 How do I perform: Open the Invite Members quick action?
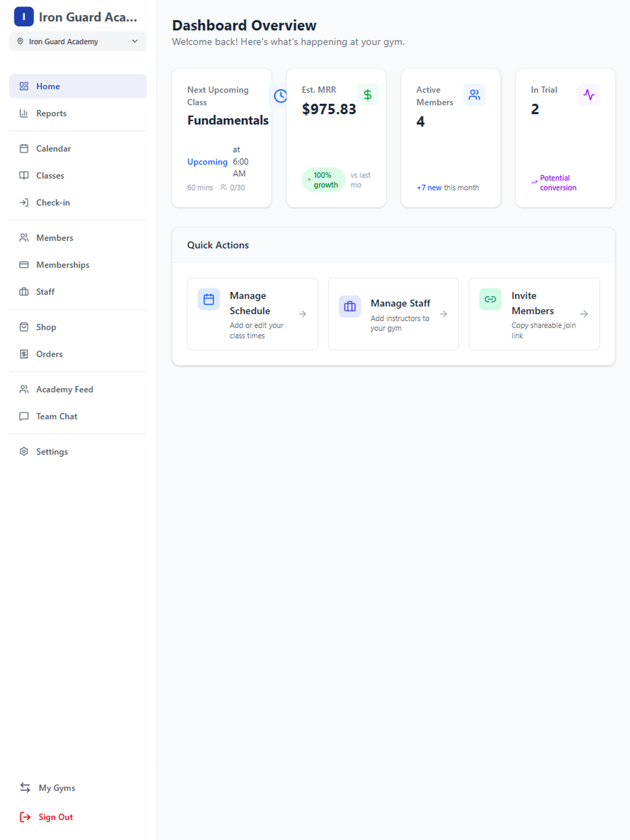534,314
